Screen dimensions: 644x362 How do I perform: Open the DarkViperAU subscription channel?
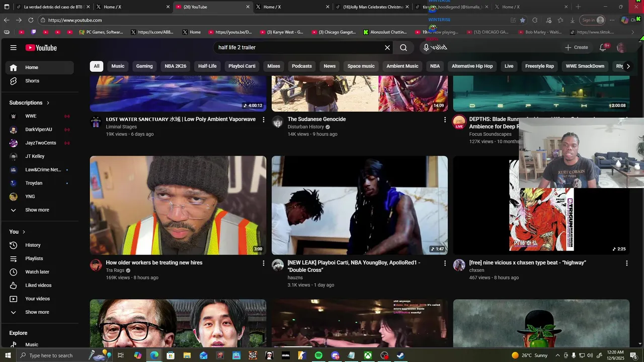click(39, 130)
